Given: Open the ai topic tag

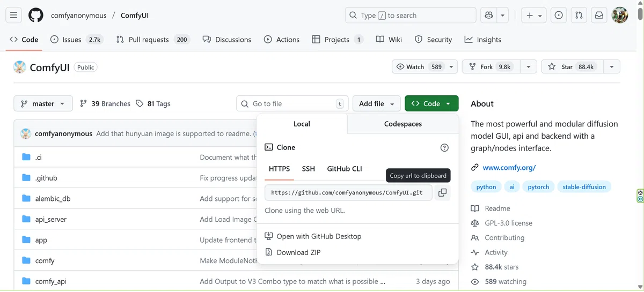Looking at the screenshot, I should (x=512, y=187).
